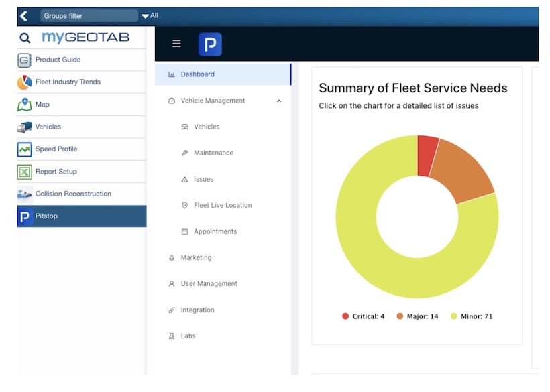Click the Report Setup Excel icon

pos(25,172)
